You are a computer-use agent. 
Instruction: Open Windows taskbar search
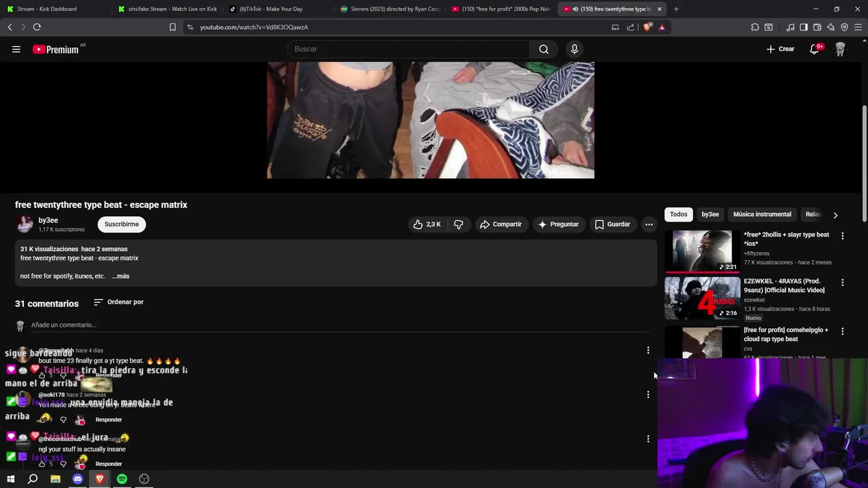pyautogui.click(x=33, y=479)
